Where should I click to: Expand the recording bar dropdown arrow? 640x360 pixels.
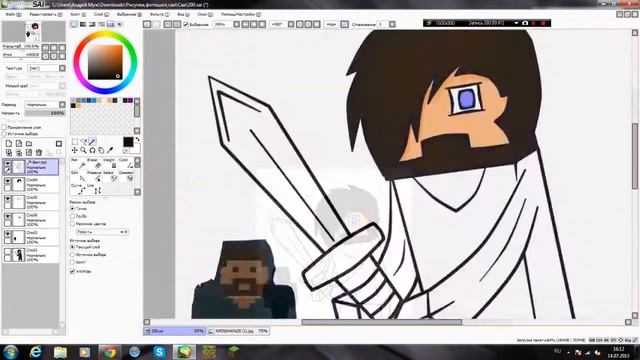pyautogui.click(x=516, y=23)
